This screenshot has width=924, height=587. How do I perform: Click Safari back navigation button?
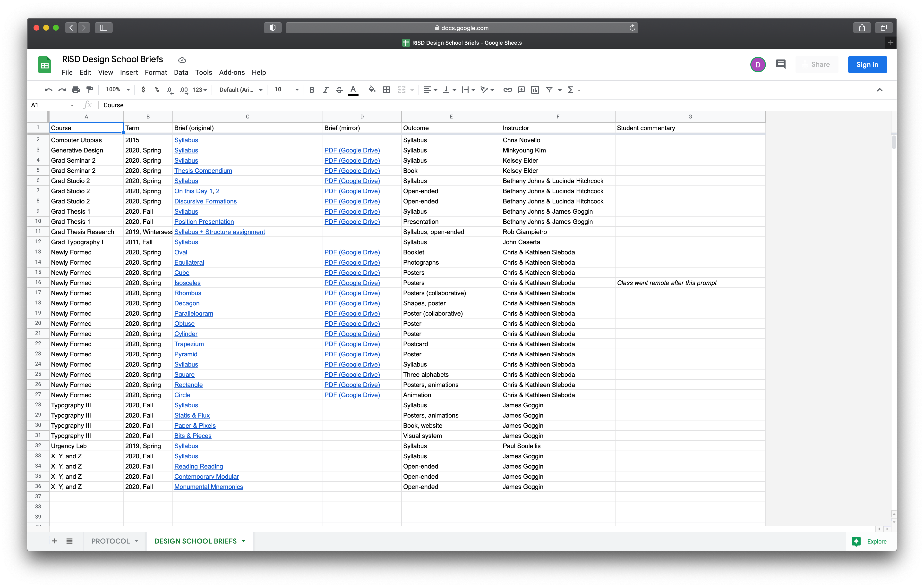(71, 28)
